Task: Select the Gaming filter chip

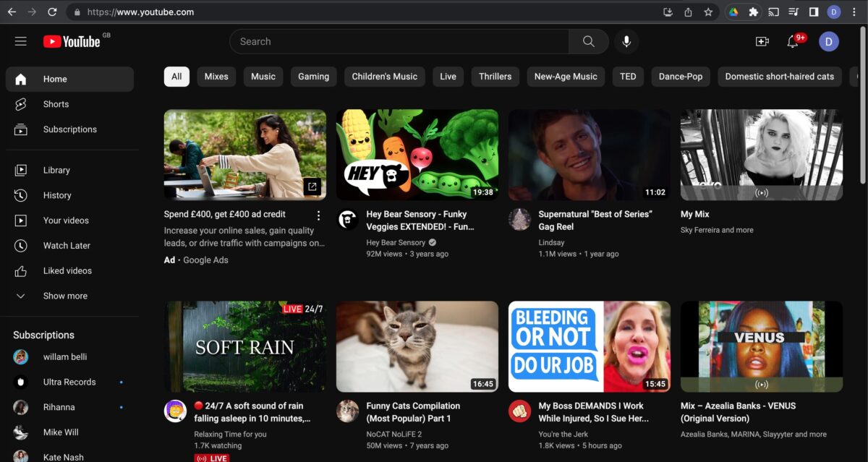Action: [314, 77]
